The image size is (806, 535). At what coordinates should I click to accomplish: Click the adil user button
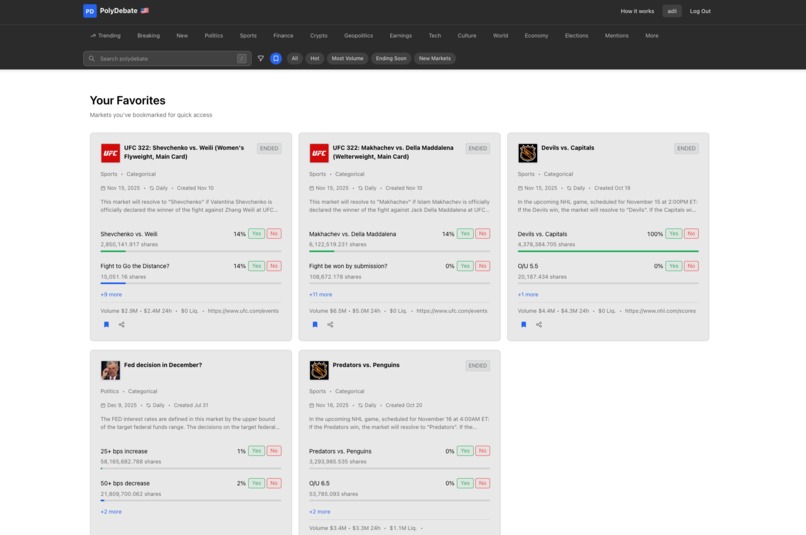click(672, 11)
